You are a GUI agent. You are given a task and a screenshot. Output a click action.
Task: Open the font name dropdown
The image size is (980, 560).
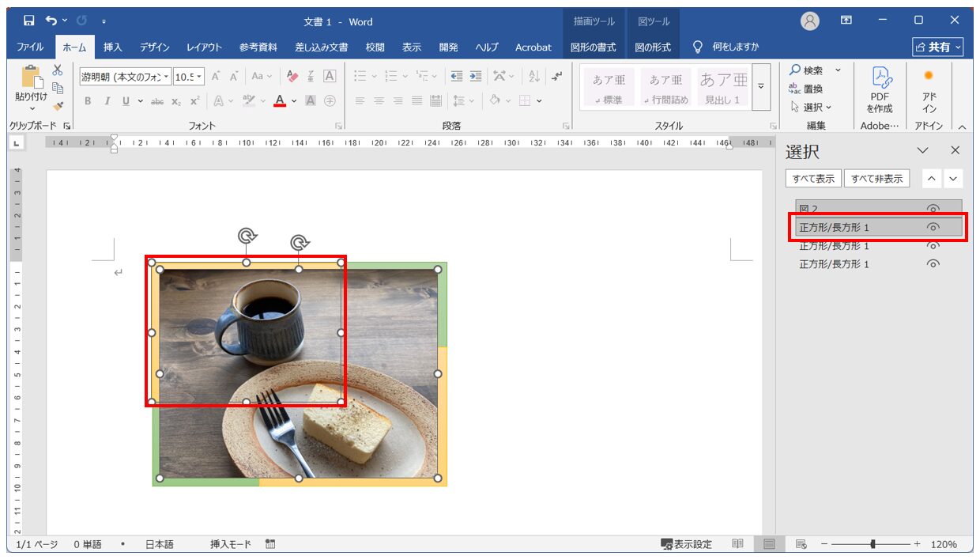click(x=167, y=77)
